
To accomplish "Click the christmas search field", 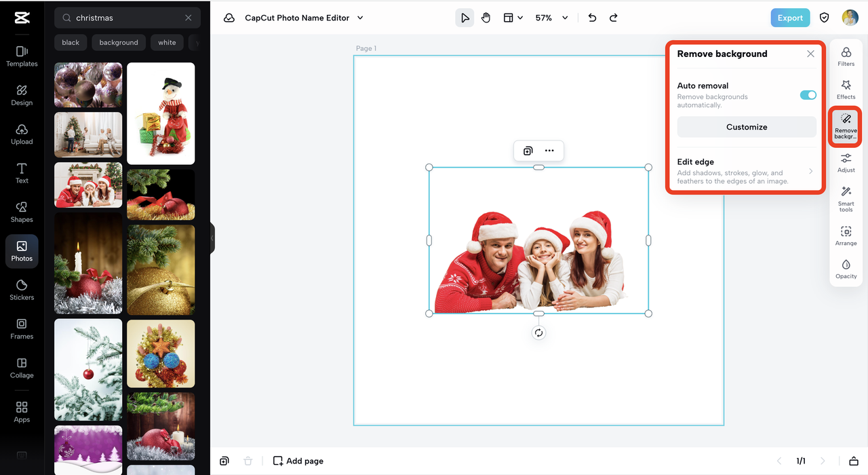I will (x=127, y=18).
